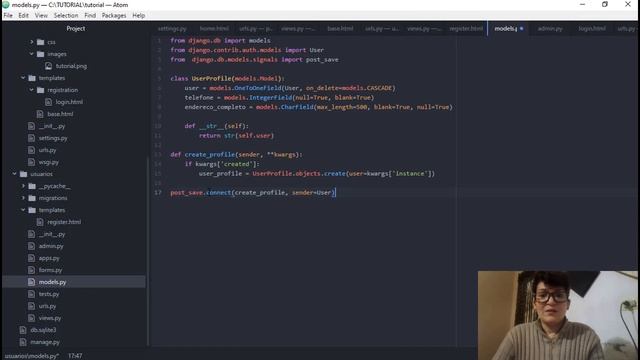Open manage.py in the project tree
This screenshot has width=640, height=360.
coord(45,342)
